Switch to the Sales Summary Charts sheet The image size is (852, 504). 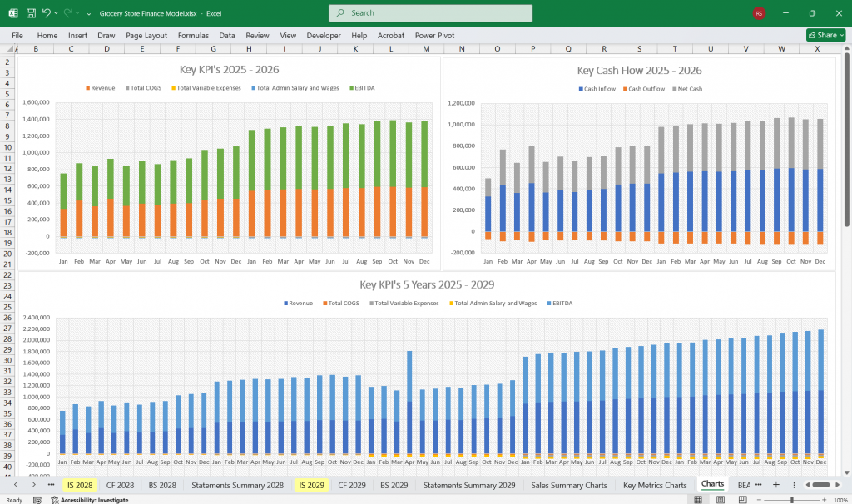pyautogui.click(x=568, y=485)
